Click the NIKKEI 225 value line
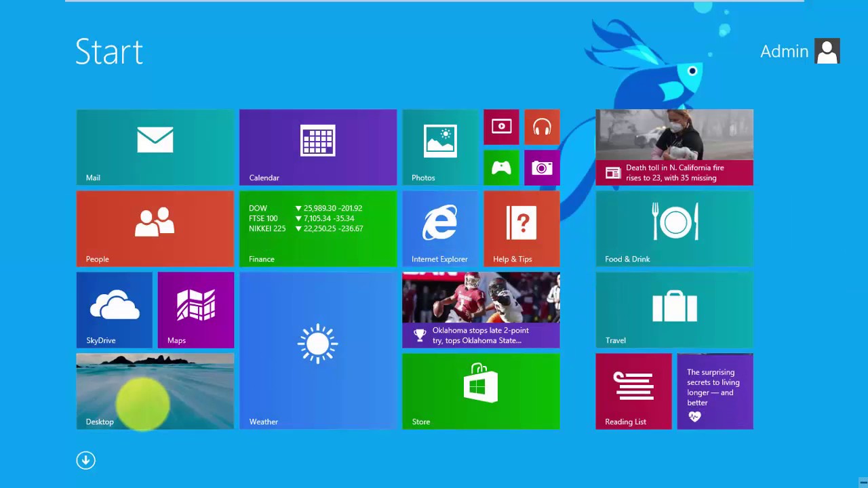The height and width of the screenshot is (488, 868). point(306,228)
